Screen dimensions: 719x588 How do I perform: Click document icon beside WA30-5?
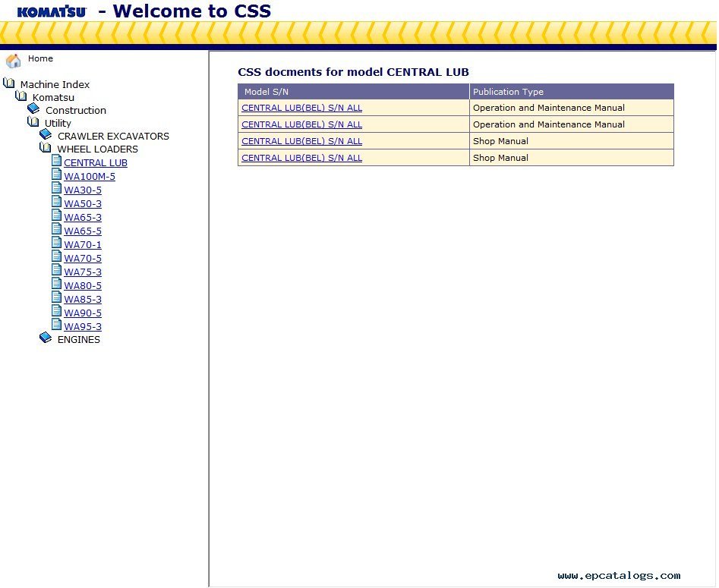(56, 188)
